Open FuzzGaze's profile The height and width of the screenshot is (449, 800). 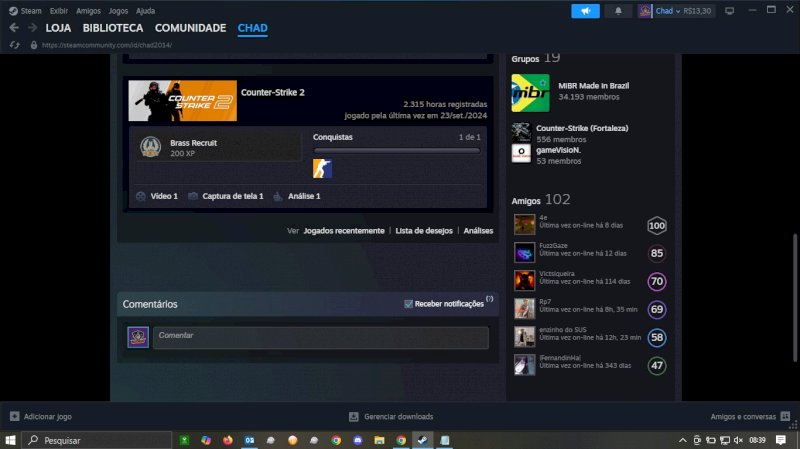pyautogui.click(x=553, y=246)
